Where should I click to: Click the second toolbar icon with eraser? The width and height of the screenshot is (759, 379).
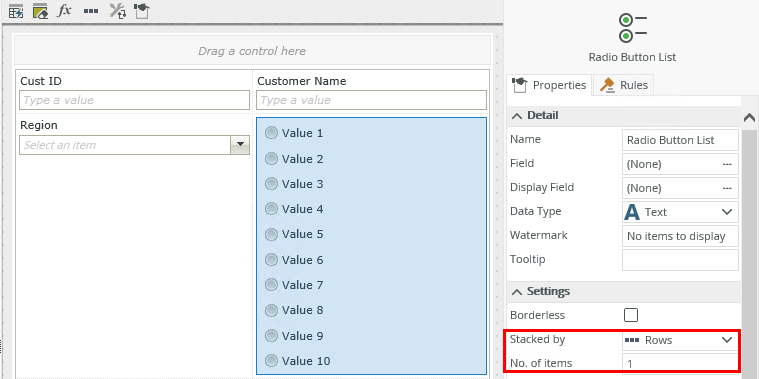pos(40,11)
